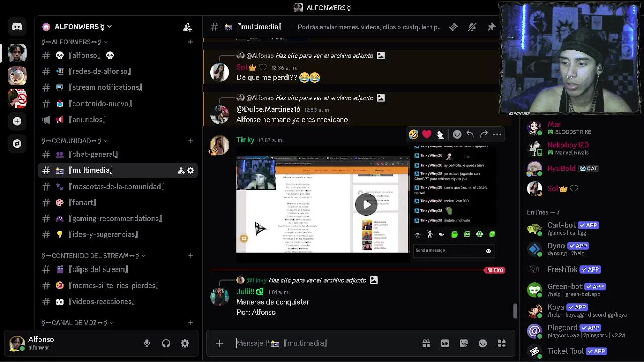The height and width of the screenshot is (362, 644).
Task: Toggle microphone mute
Action: [x=147, y=344]
